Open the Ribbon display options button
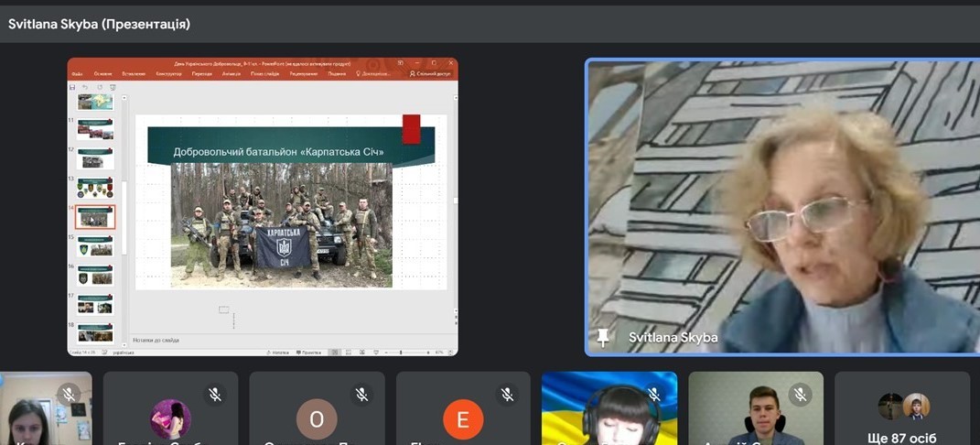This screenshot has height=445, width=980. coord(401,63)
